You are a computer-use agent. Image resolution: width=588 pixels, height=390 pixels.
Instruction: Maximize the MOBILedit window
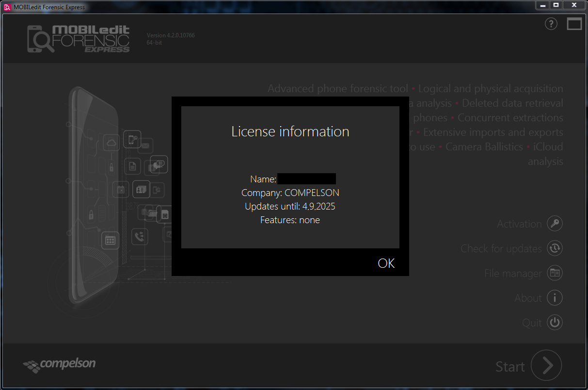[x=556, y=5]
